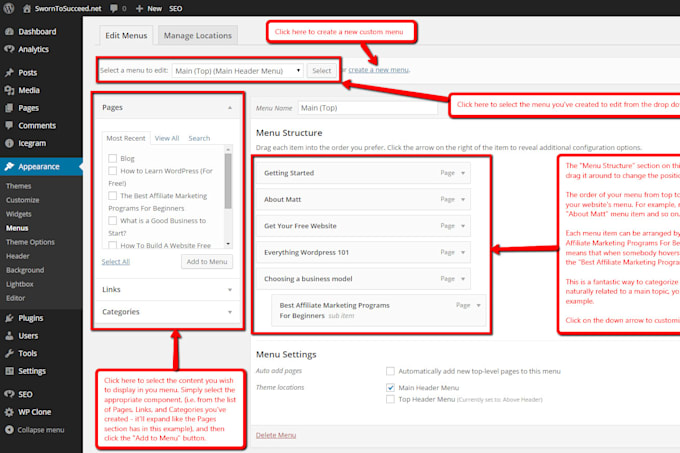Check the Blog page checkbox
This screenshot has height=453, width=680.
[113, 158]
